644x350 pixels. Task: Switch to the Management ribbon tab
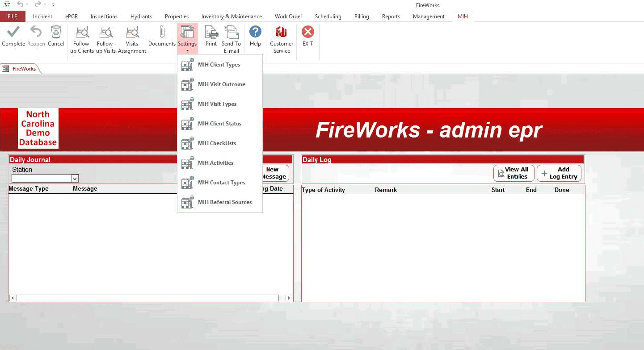coord(429,17)
